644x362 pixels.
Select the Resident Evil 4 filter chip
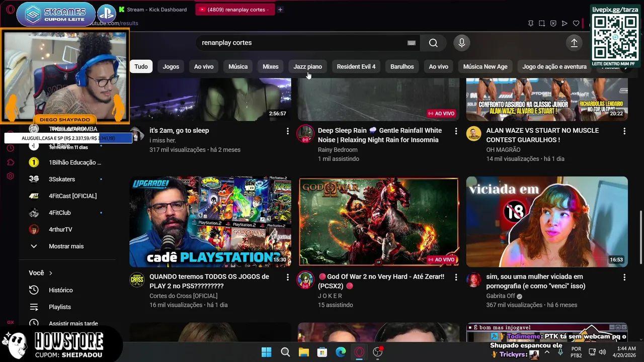point(356,66)
